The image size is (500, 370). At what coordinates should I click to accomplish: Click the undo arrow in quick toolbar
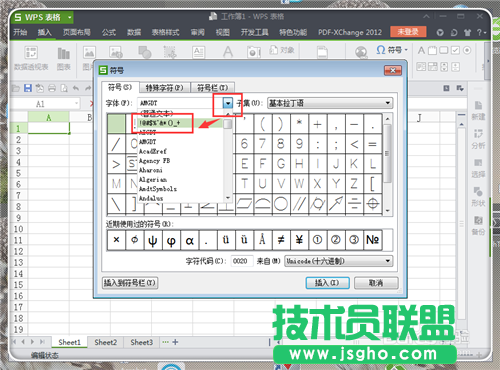pyautogui.click(x=76, y=88)
